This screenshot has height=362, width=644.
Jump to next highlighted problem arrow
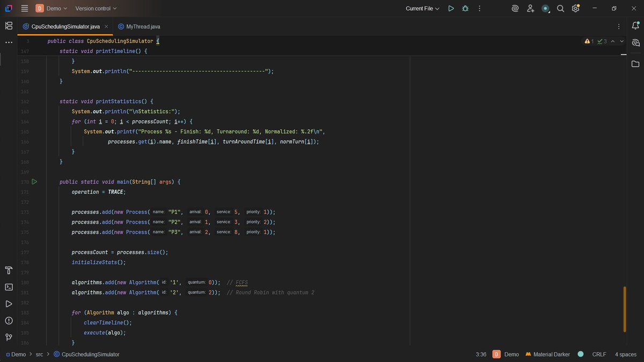[622, 41]
